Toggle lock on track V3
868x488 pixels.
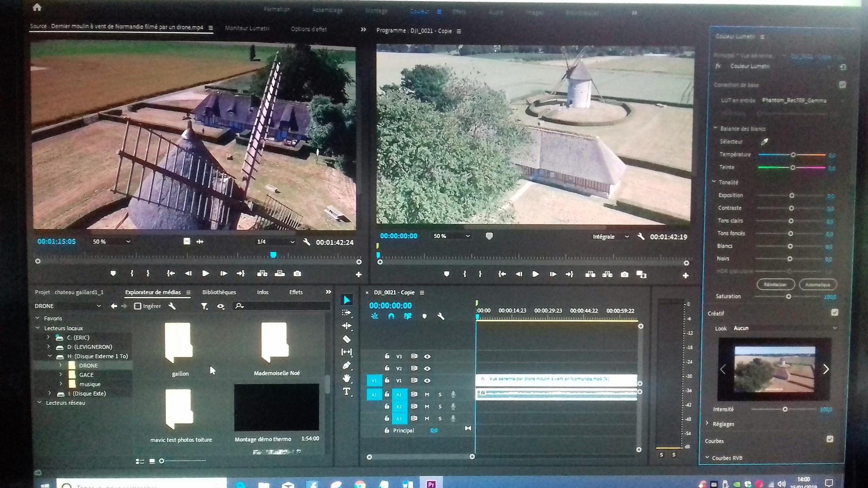pyautogui.click(x=387, y=356)
